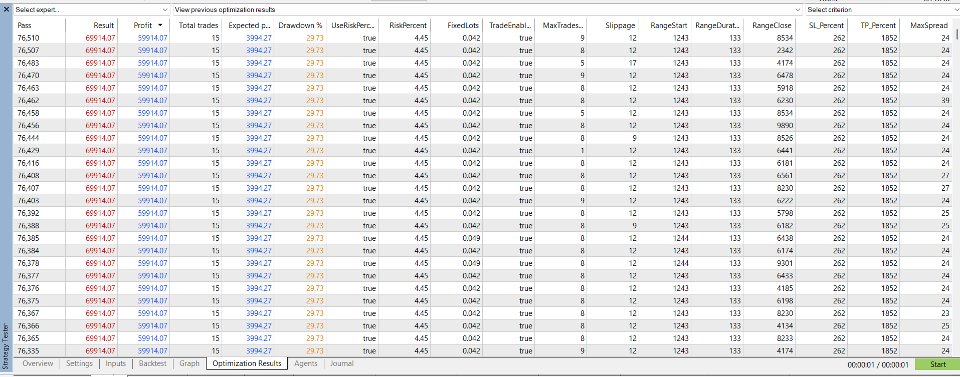The image size is (960, 377).
Task: Click MaxSpread value 39
Action: point(946,100)
